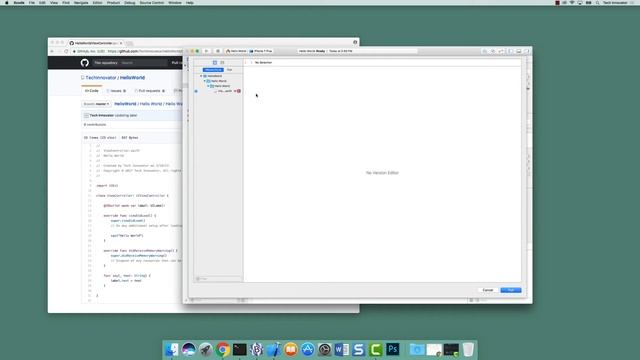Open the Xcode menu in the menu bar
The image size is (640, 360).
19,2
